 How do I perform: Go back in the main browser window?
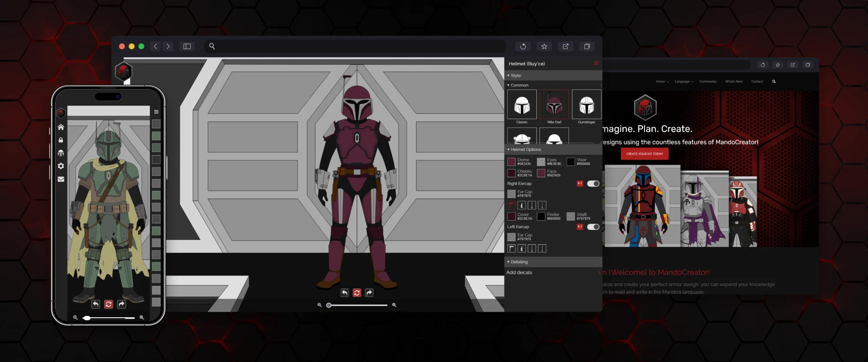point(155,46)
